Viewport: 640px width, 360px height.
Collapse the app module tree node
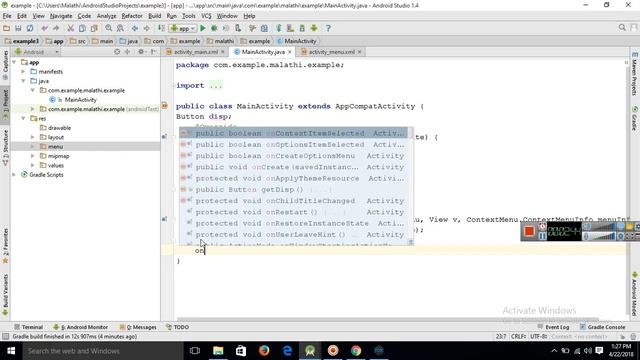[x=14, y=62]
